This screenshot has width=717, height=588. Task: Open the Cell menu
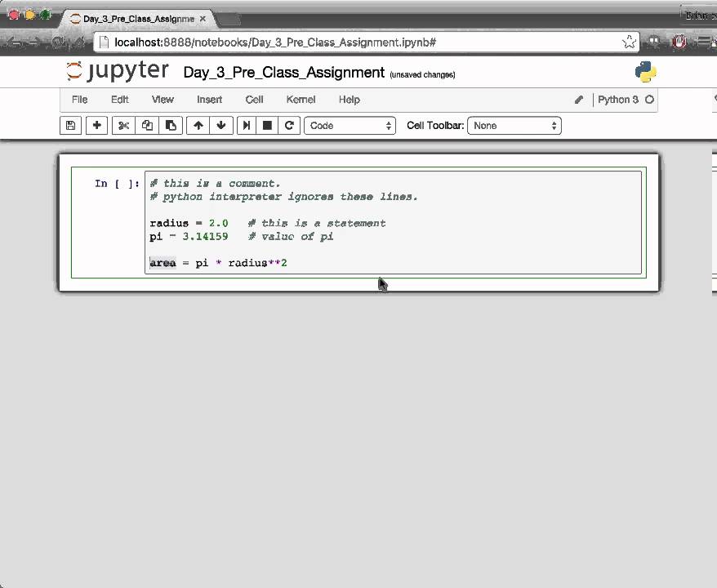coord(254,100)
